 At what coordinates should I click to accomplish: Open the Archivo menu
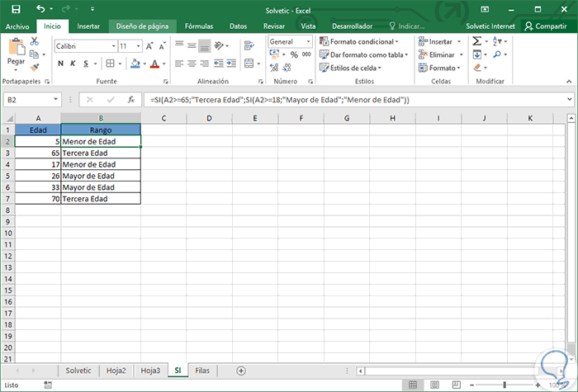[17, 26]
